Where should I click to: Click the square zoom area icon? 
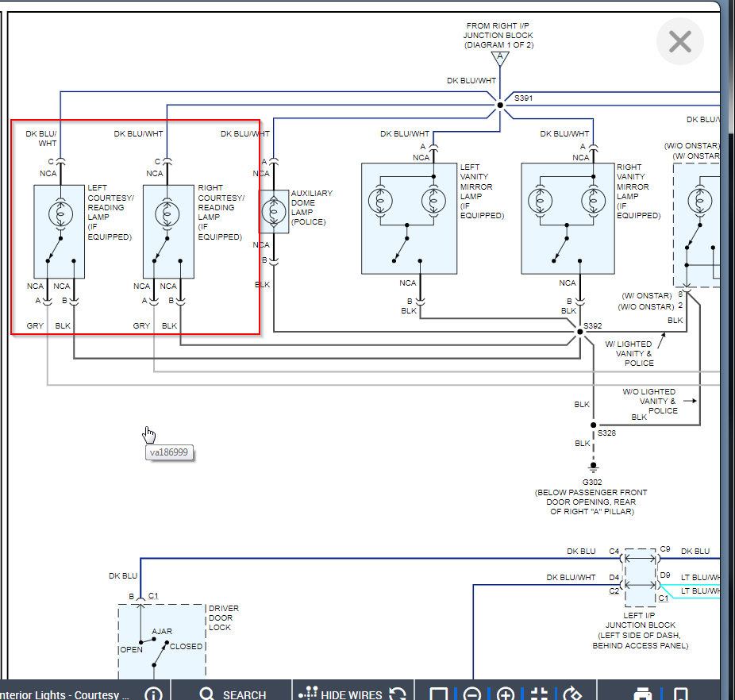(x=439, y=694)
